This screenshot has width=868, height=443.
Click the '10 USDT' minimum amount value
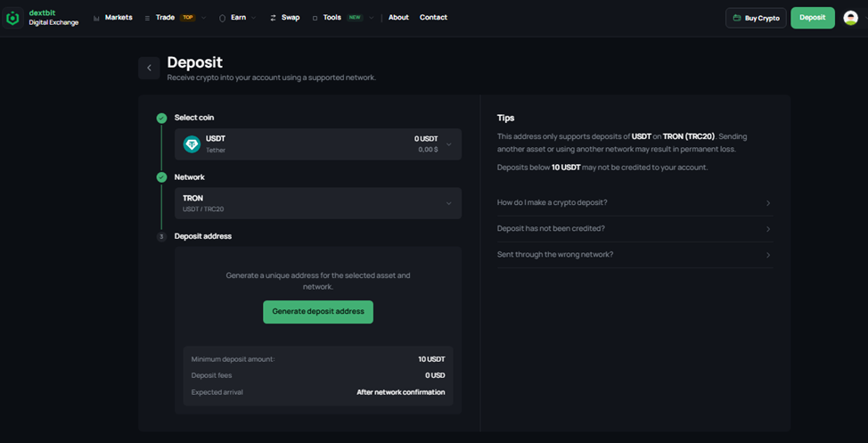[x=432, y=359]
